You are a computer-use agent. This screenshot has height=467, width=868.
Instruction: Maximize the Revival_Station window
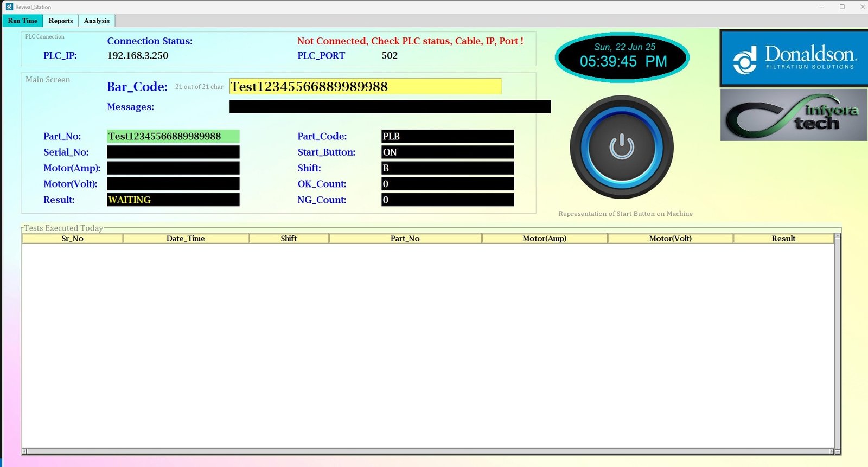click(x=842, y=7)
